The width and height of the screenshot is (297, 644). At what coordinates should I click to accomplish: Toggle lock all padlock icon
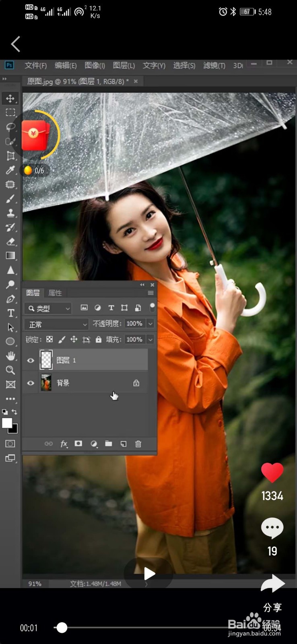tap(99, 339)
